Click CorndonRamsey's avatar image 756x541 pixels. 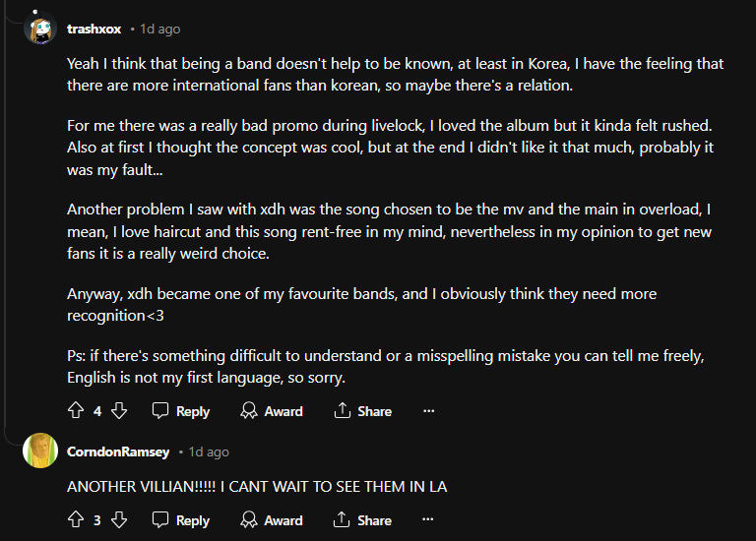(x=40, y=451)
